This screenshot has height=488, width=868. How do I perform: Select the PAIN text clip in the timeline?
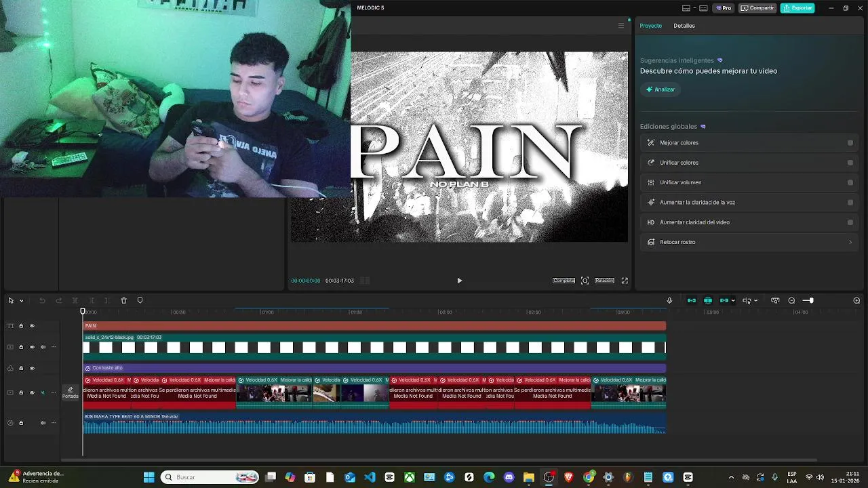coord(374,326)
